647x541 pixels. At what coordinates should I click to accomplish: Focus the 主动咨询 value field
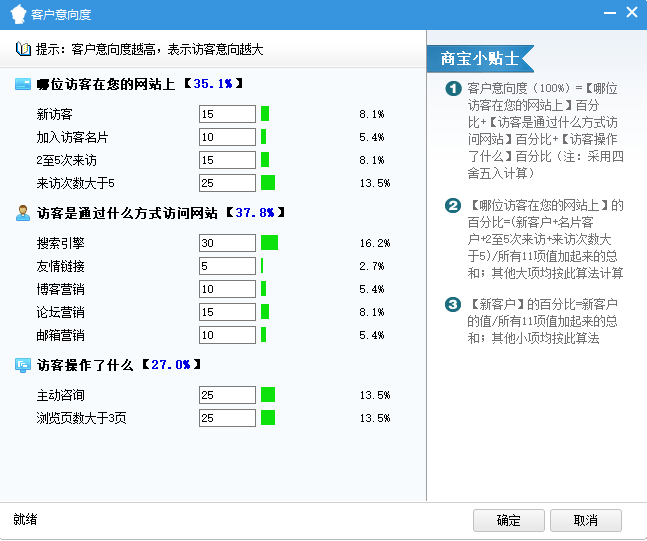pyautogui.click(x=227, y=395)
